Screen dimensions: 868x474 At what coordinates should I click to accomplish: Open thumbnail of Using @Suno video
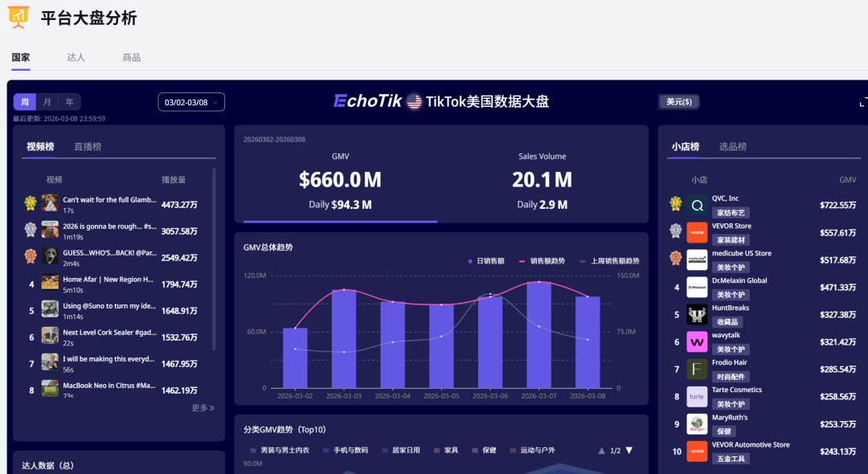(x=50, y=309)
